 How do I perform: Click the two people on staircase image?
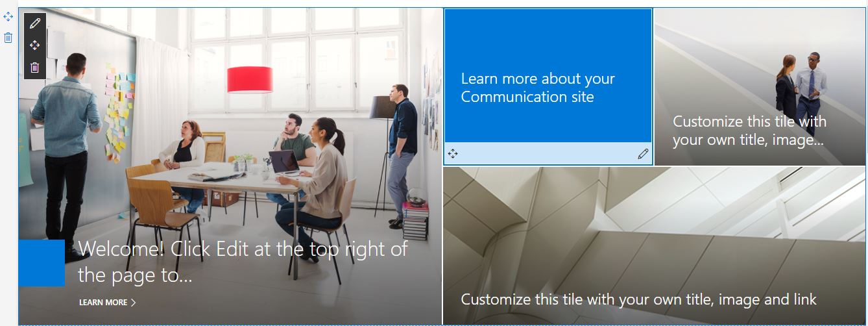click(x=802, y=84)
